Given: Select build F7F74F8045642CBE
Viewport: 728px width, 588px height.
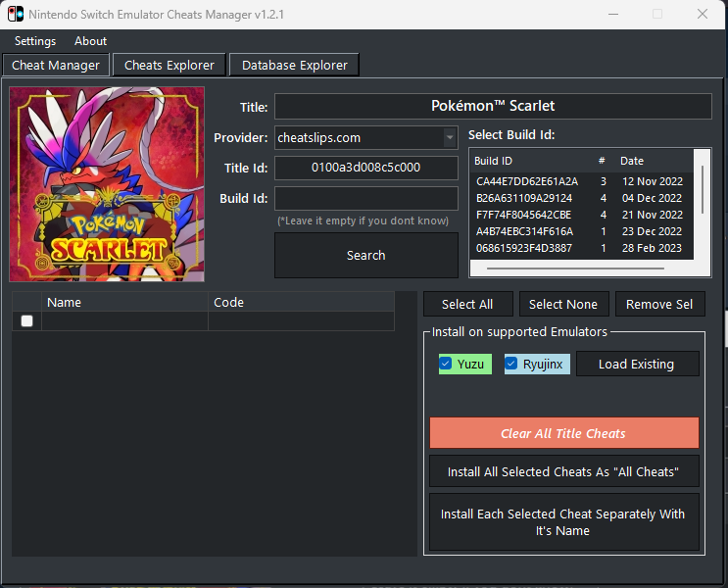Looking at the screenshot, I should [x=524, y=215].
